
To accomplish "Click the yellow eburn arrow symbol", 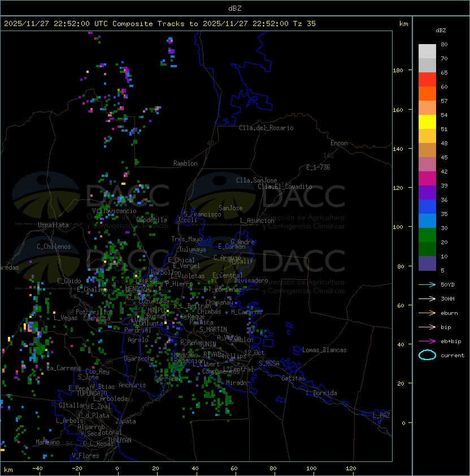I will coord(427,313).
